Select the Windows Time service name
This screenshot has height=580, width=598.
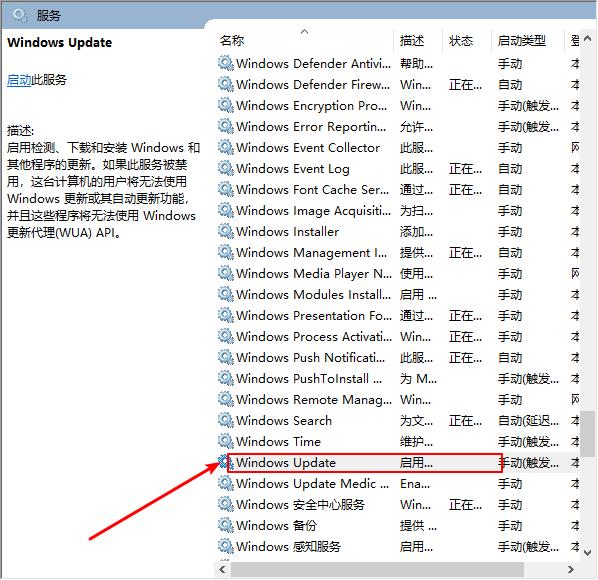(x=278, y=441)
